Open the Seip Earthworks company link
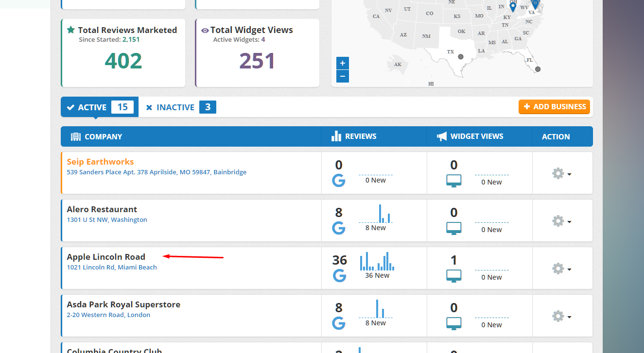This screenshot has height=353, width=644. [100, 162]
